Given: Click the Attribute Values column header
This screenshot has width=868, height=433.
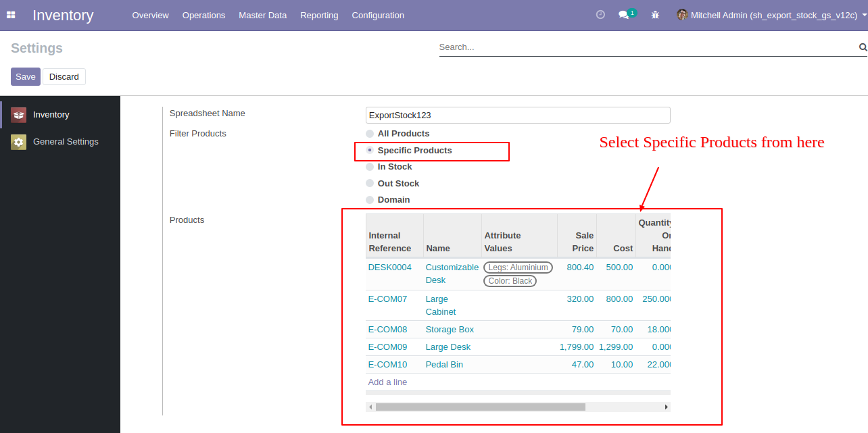Looking at the screenshot, I should 519,235.
